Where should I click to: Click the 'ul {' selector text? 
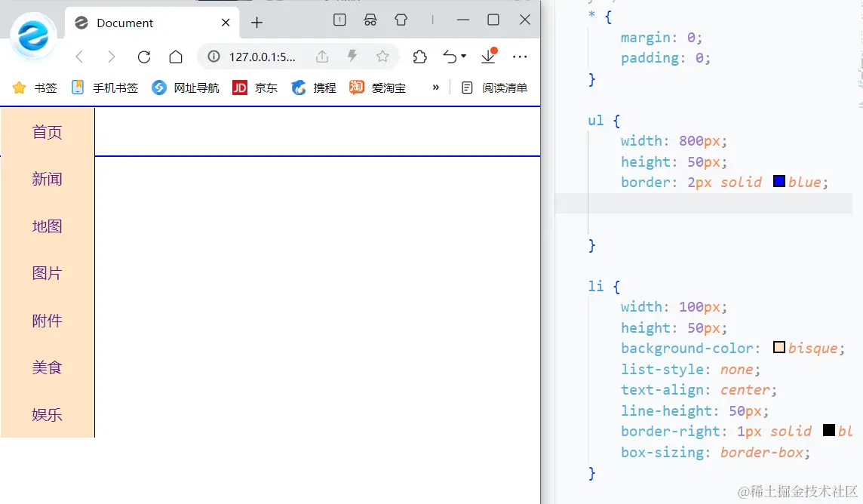pos(603,121)
